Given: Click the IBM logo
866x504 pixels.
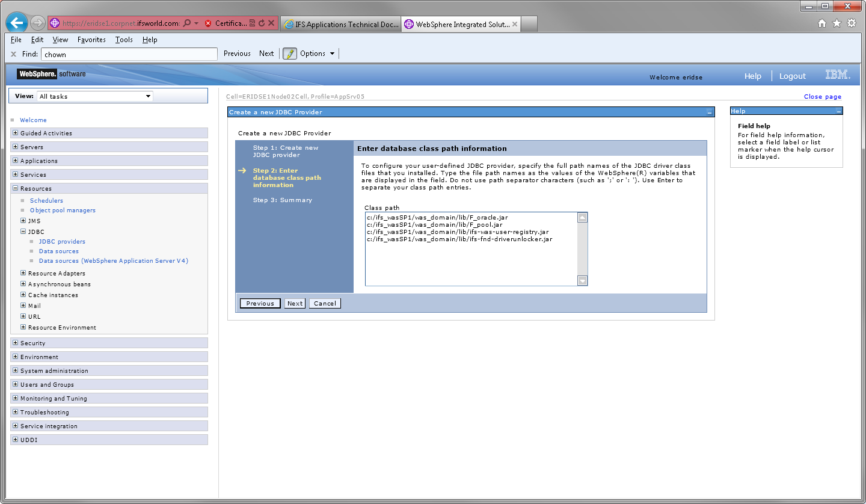Looking at the screenshot, I should pos(838,75).
